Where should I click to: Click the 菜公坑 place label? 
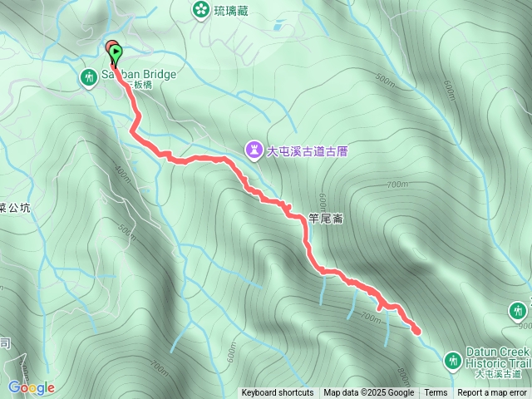pos(15,208)
